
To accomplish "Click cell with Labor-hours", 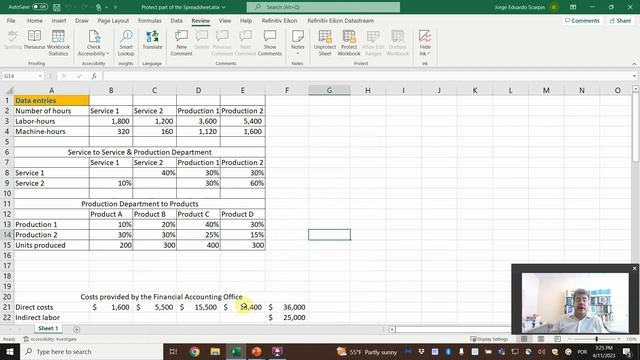I will pyautogui.click(x=51, y=121).
